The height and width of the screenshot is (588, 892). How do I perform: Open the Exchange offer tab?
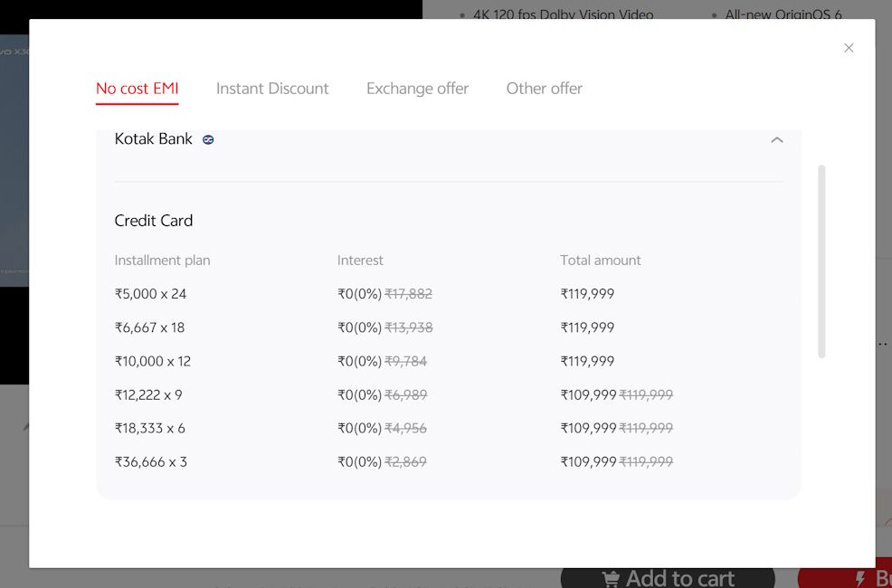coord(417,89)
